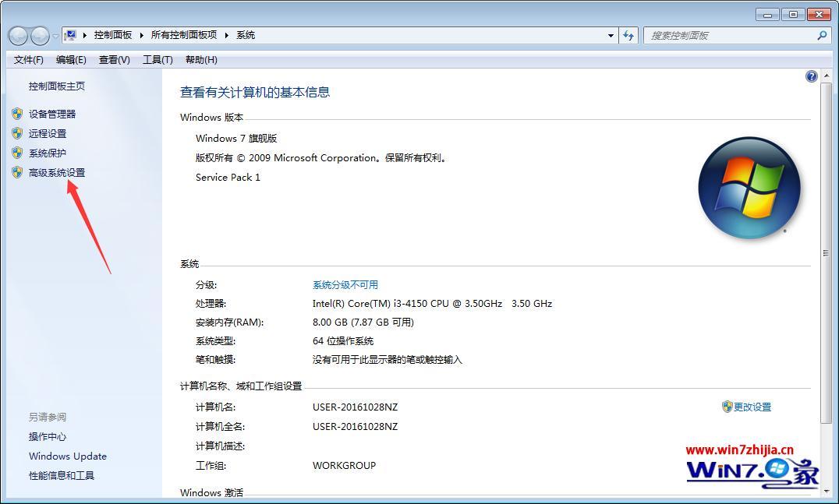Go to 控制面板主页
The height and width of the screenshot is (504, 839).
(x=57, y=86)
